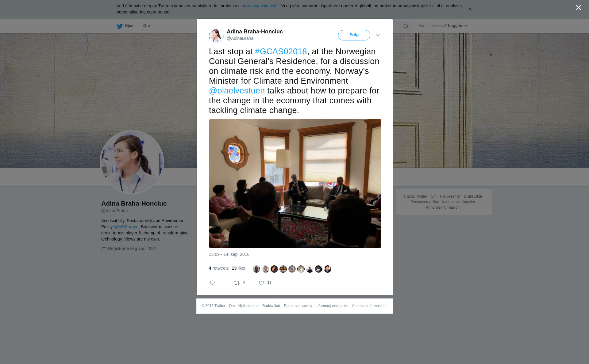Show the 13 liker list
Screen dimensions: 589x364
239,268
